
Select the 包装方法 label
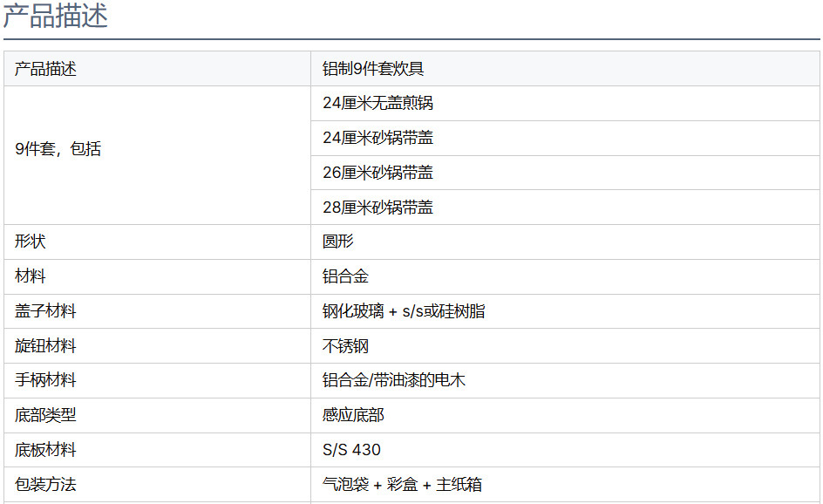pyautogui.click(x=45, y=484)
